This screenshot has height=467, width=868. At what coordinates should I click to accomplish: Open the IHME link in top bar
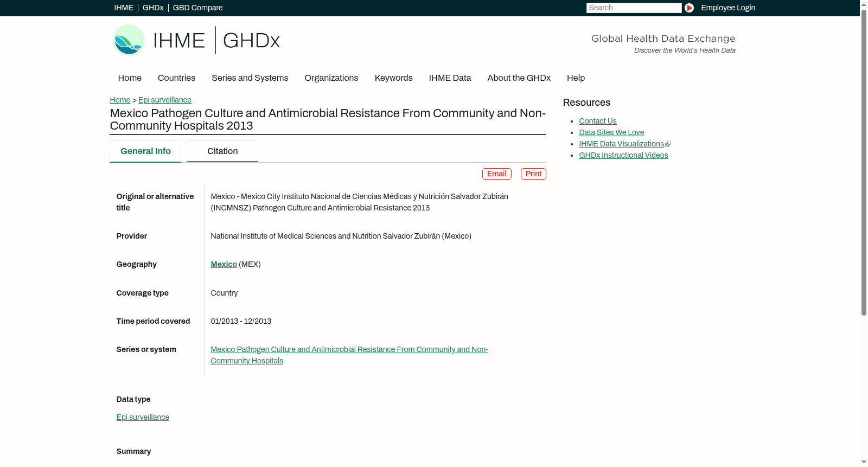(124, 8)
